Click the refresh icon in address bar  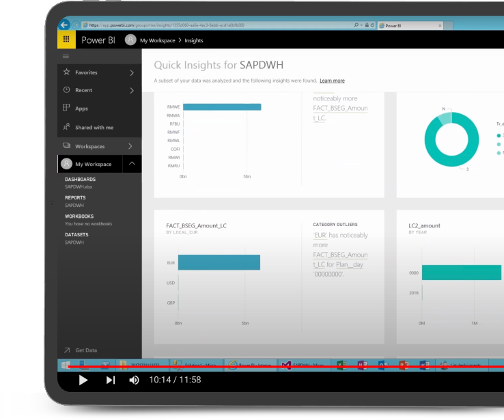pos(372,25)
